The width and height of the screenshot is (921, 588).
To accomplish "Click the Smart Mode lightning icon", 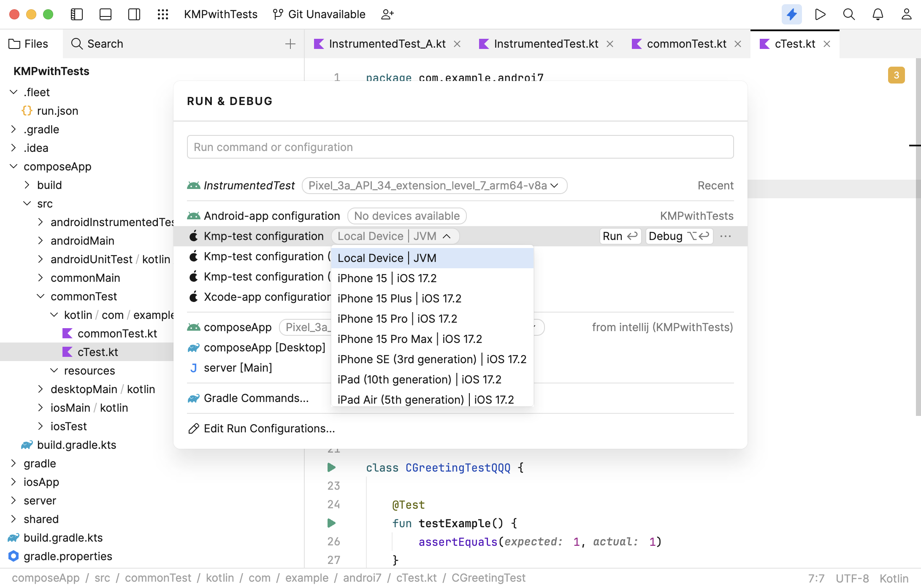I will point(791,14).
